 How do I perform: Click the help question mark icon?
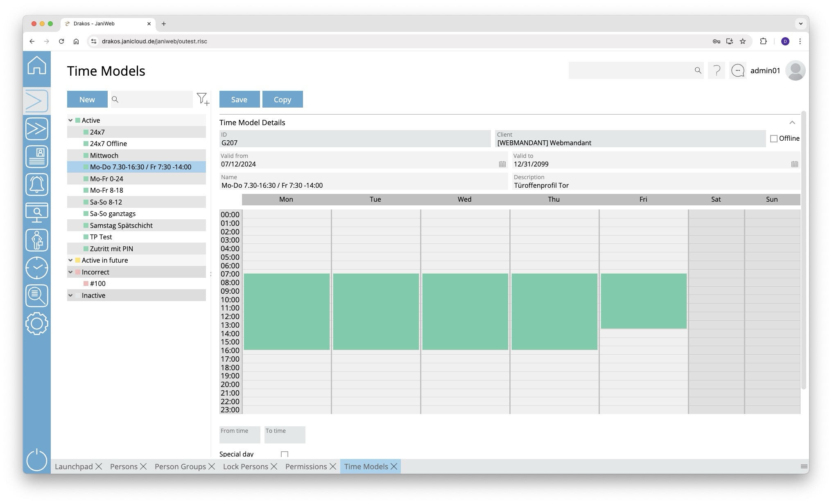717,71
